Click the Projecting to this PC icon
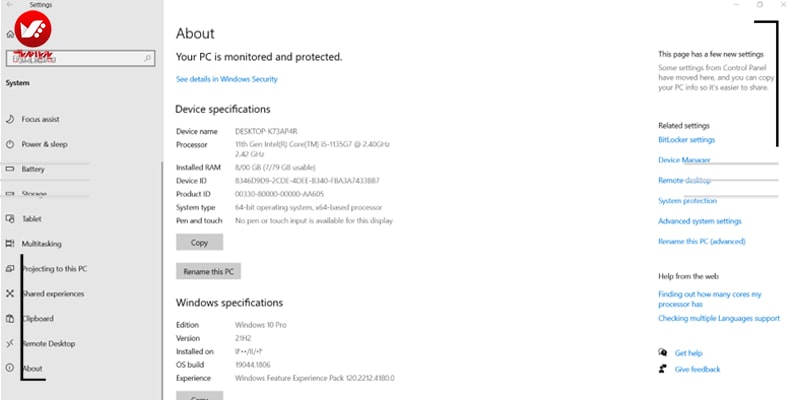The height and width of the screenshot is (400, 800). pos(10,269)
